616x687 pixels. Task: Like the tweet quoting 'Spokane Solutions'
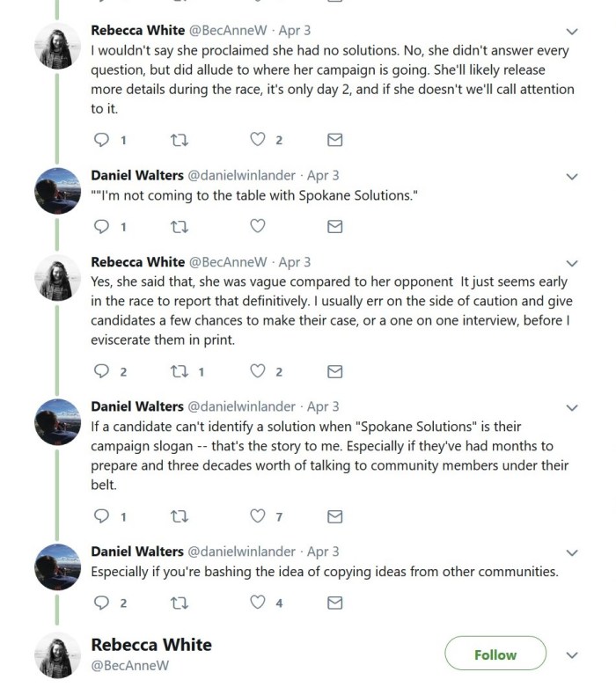click(257, 226)
